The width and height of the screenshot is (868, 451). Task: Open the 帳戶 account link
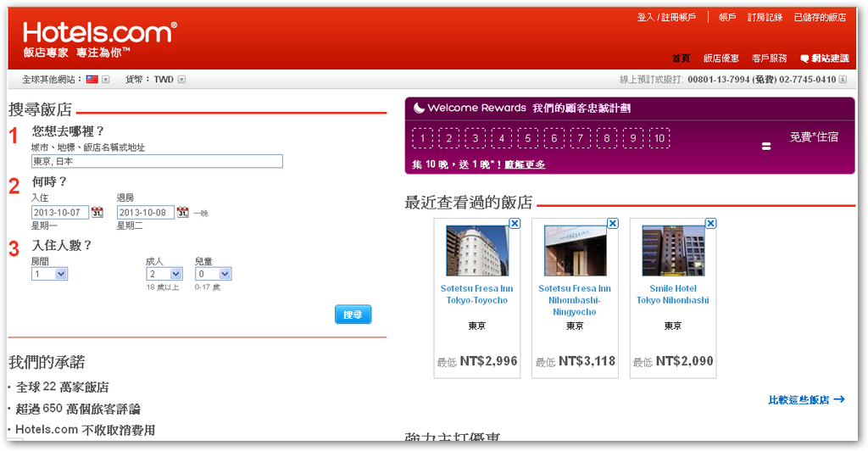pyautogui.click(x=727, y=17)
